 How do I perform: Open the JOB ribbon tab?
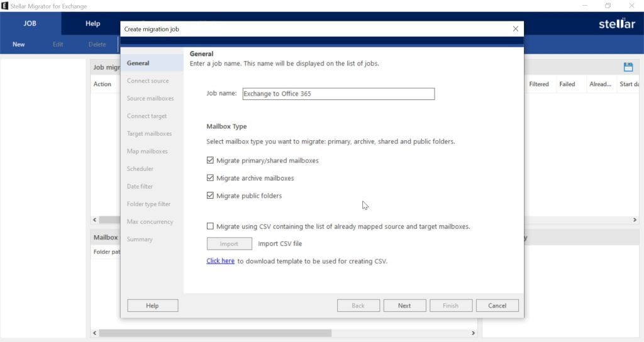pos(30,23)
